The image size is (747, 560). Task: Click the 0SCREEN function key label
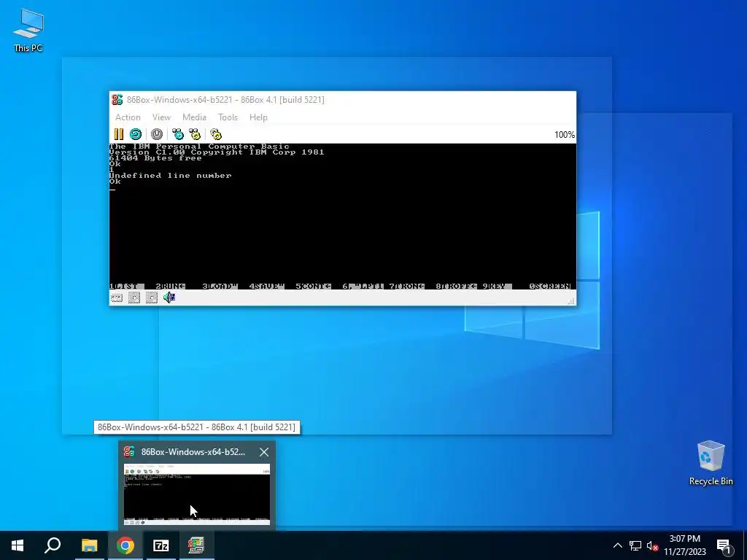550,286
